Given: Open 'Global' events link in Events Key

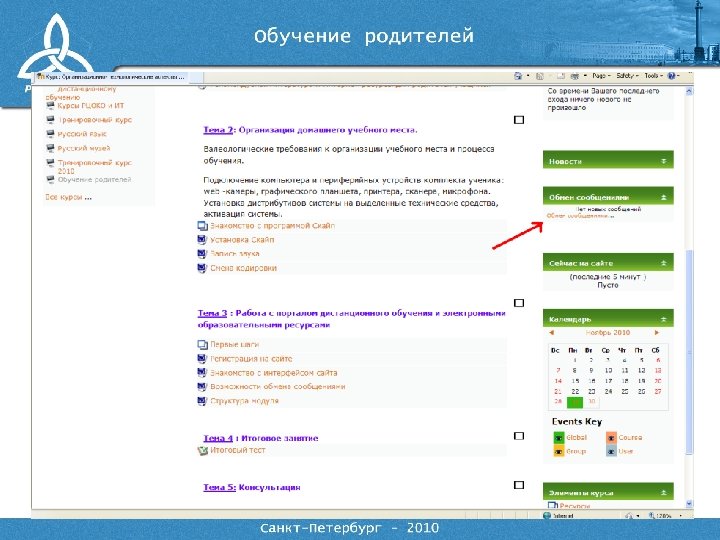Looking at the screenshot, I should pyautogui.click(x=576, y=438).
